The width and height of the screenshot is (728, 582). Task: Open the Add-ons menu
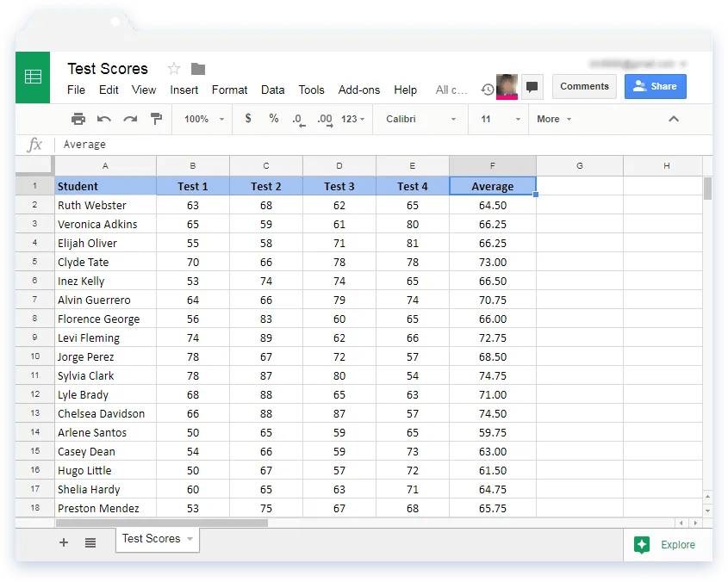pos(359,90)
